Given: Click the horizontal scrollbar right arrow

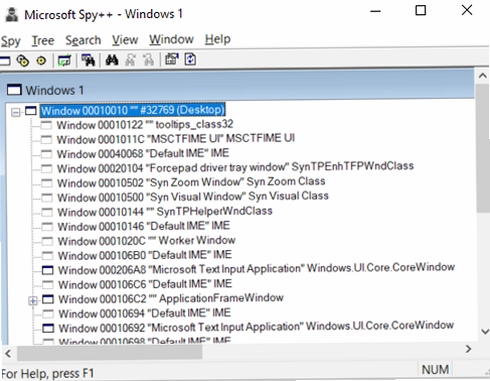Looking at the screenshot, I should tap(468, 349).
